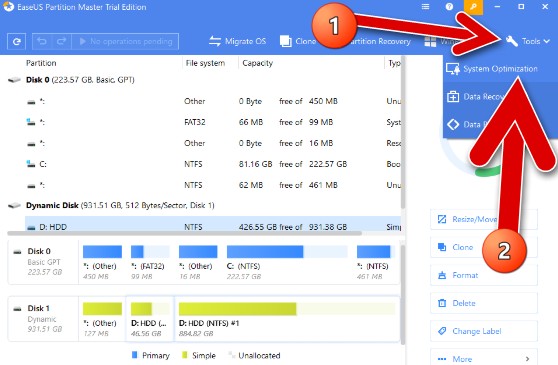Click the undo arrow icon
The width and height of the screenshot is (558, 365).
click(42, 42)
